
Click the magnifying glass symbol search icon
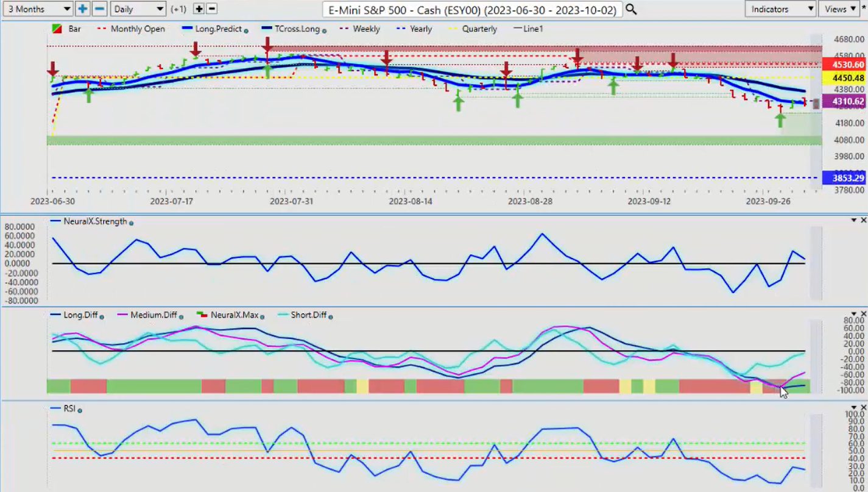click(631, 9)
